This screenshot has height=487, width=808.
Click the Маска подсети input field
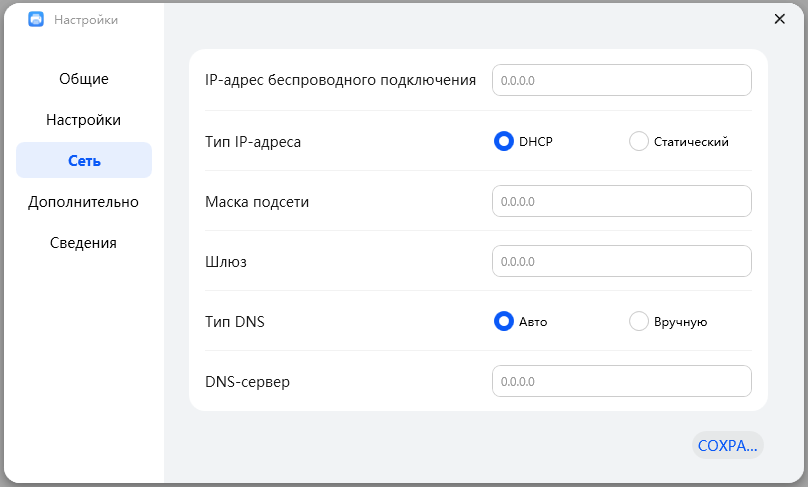pos(621,201)
